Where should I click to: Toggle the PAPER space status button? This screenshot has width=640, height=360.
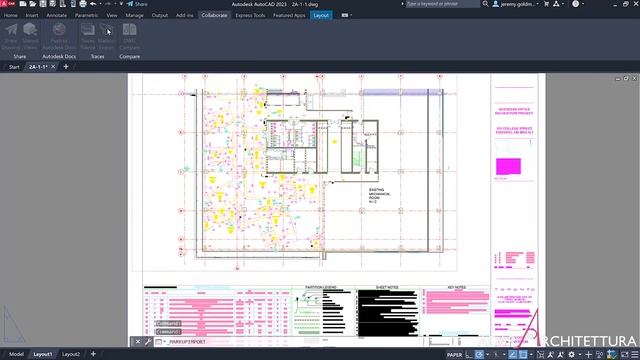[454, 355]
